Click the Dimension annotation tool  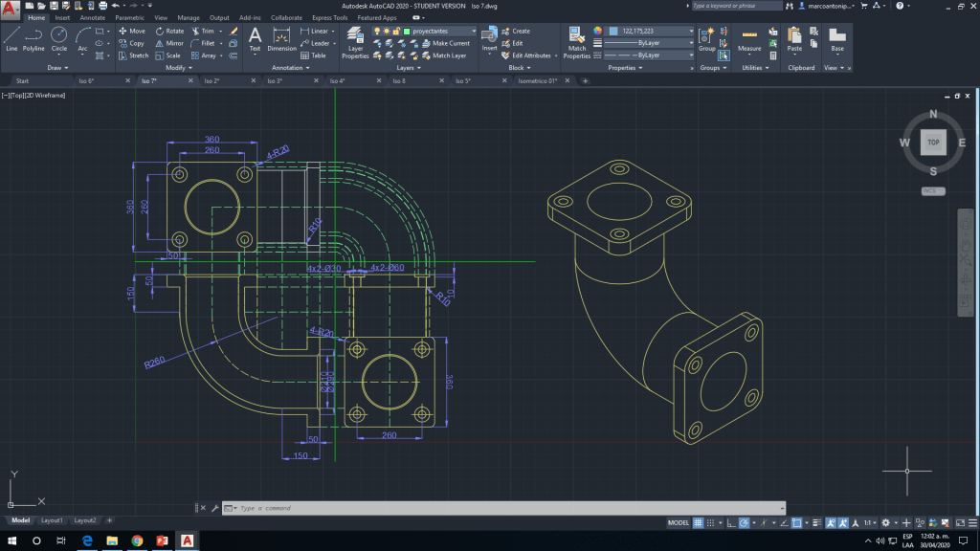tap(281, 38)
